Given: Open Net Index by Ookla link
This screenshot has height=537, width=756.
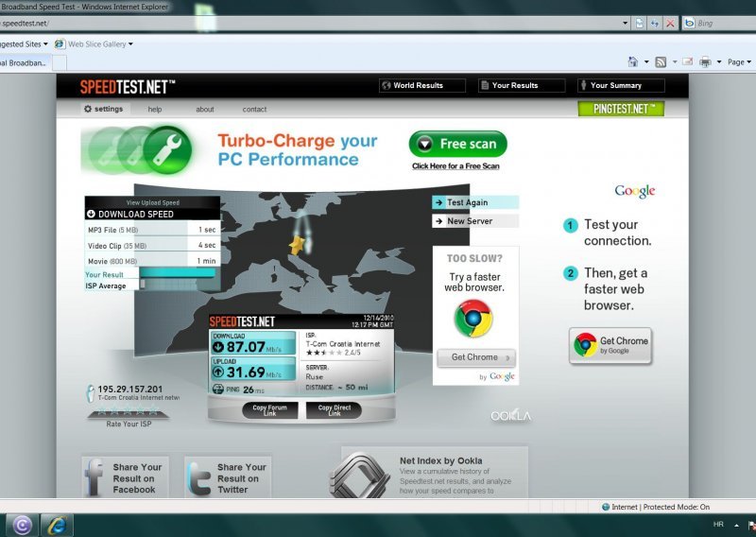Looking at the screenshot, I should (x=440, y=460).
